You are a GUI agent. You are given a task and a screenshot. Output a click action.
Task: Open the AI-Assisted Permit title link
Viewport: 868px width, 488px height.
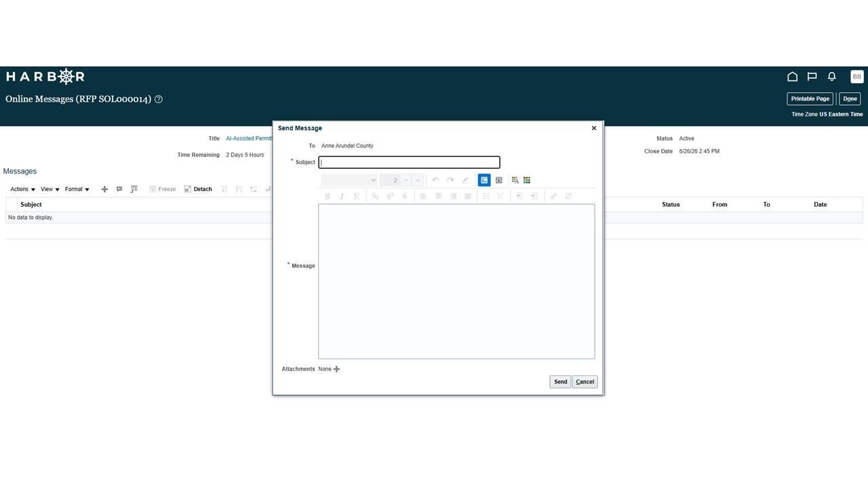click(249, 138)
